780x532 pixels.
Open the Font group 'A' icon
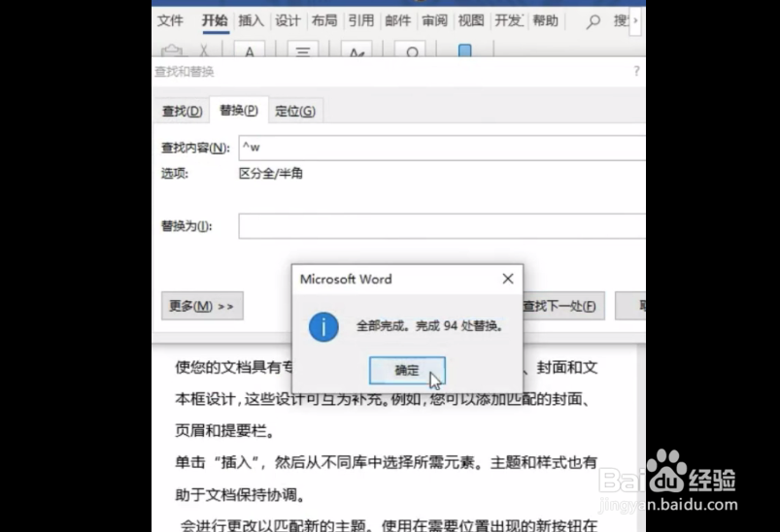250,50
